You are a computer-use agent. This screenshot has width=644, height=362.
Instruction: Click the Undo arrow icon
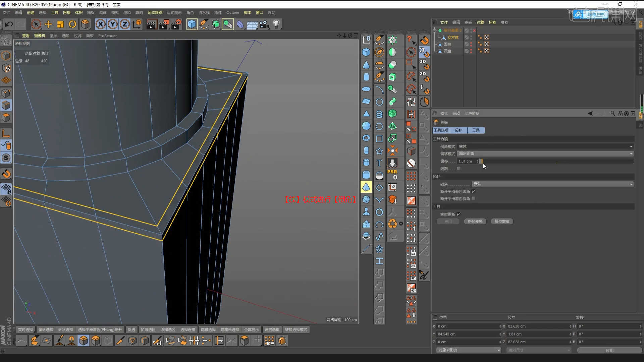(9, 24)
